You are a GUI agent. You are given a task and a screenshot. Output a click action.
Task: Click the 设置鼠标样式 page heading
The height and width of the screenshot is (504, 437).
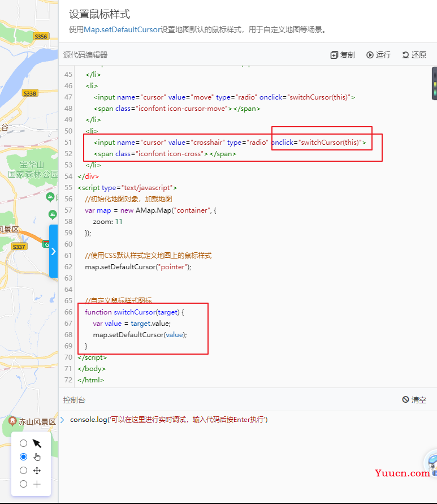[x=99, y=14]
